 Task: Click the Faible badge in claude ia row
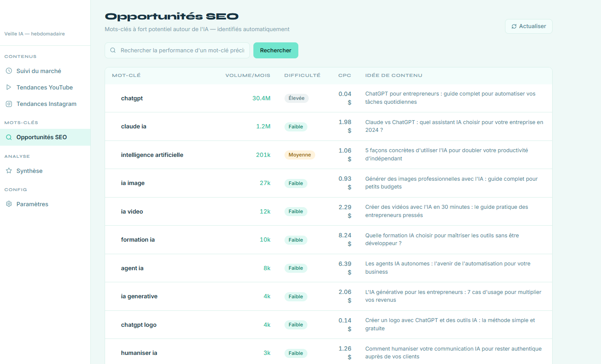296,127
